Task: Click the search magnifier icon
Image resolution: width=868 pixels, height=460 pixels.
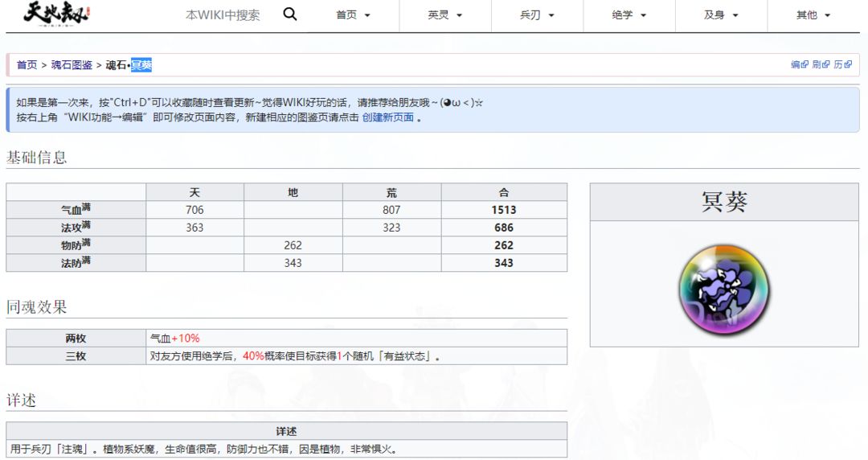Action: [x=290, y=14]
